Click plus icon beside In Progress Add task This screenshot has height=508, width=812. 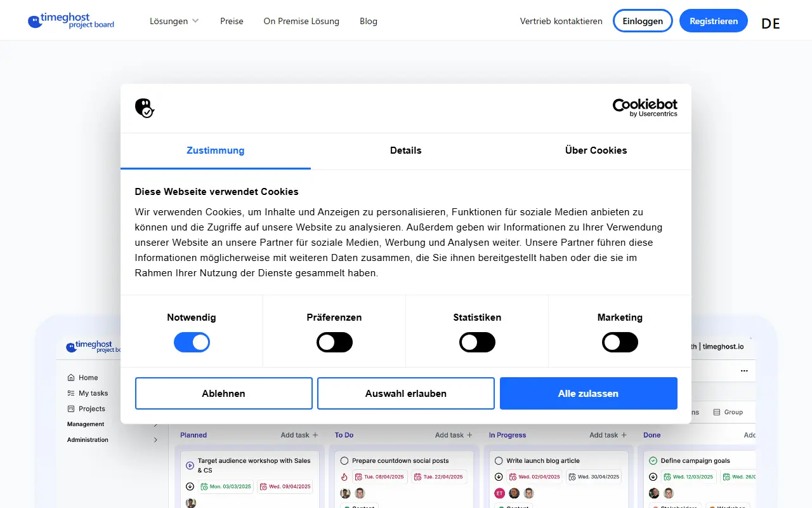coord(624,435)
